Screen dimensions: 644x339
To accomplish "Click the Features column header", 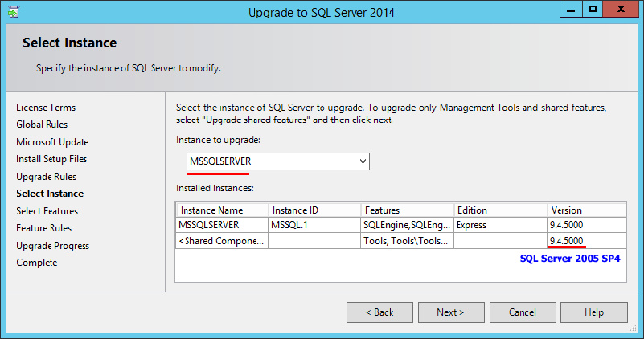I will 408,210.
